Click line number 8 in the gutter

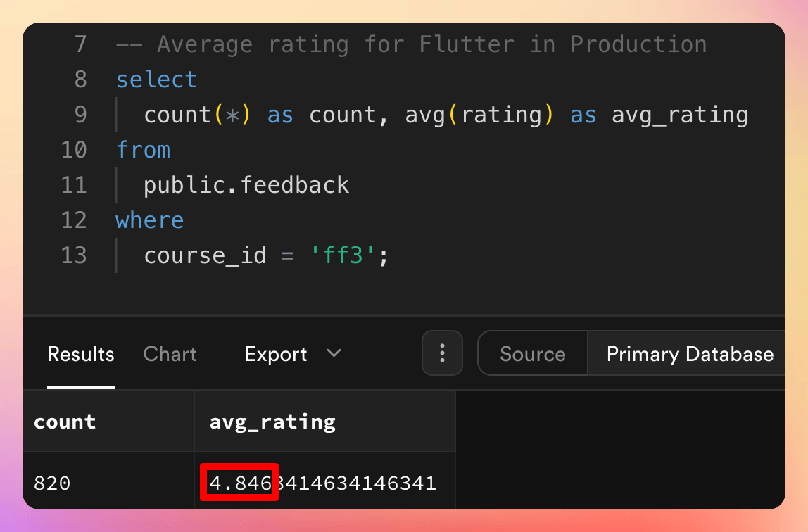pos(80,80)
